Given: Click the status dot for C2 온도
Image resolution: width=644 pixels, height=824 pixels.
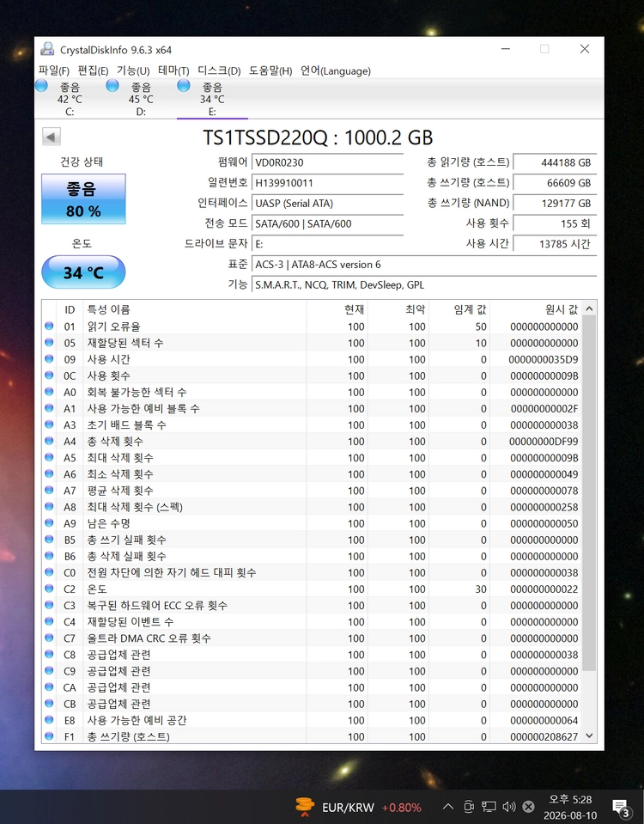Looking at the screenshot, I should (50, 589).
